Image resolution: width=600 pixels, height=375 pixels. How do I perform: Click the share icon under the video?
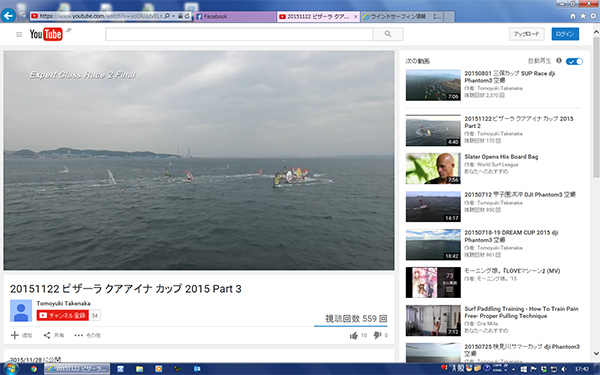pos(47,335)
